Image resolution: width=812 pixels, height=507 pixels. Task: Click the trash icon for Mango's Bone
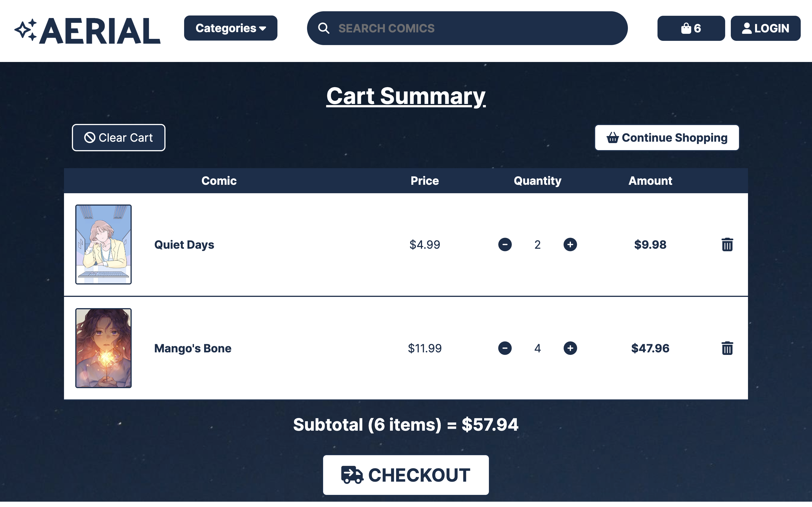[727, 348]
